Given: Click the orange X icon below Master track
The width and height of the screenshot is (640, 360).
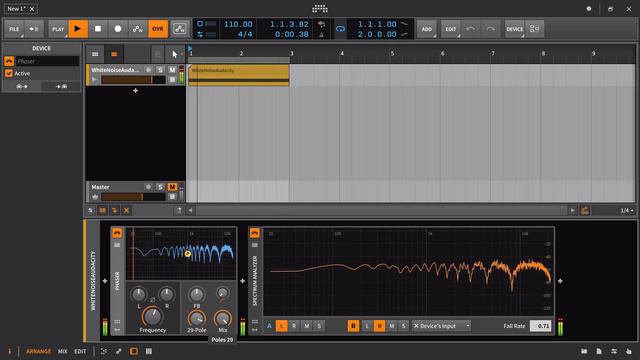Looking at the screenshot, I should (127, 211).
